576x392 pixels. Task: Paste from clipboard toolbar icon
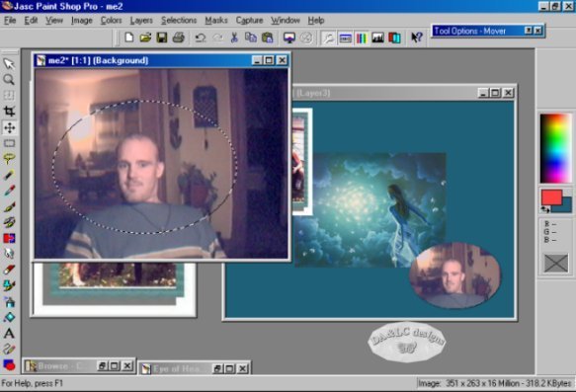pos(268,38)
